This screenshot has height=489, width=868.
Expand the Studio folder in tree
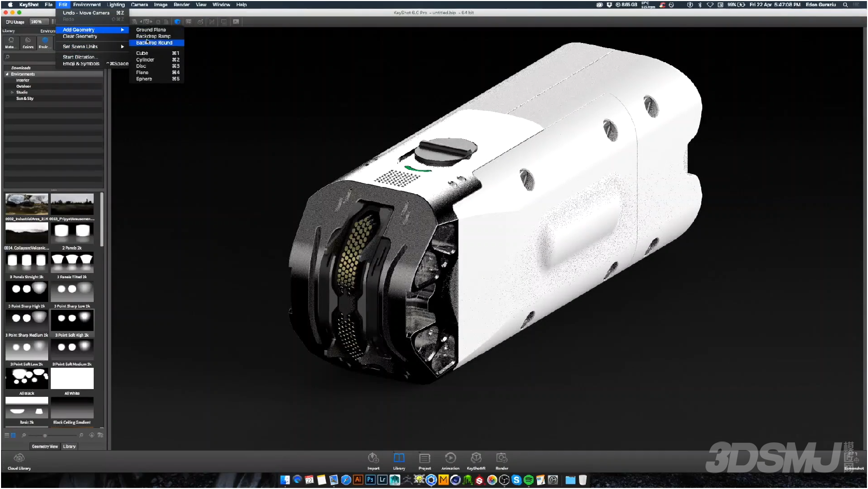pyautogui.click(x=12, y=92)
